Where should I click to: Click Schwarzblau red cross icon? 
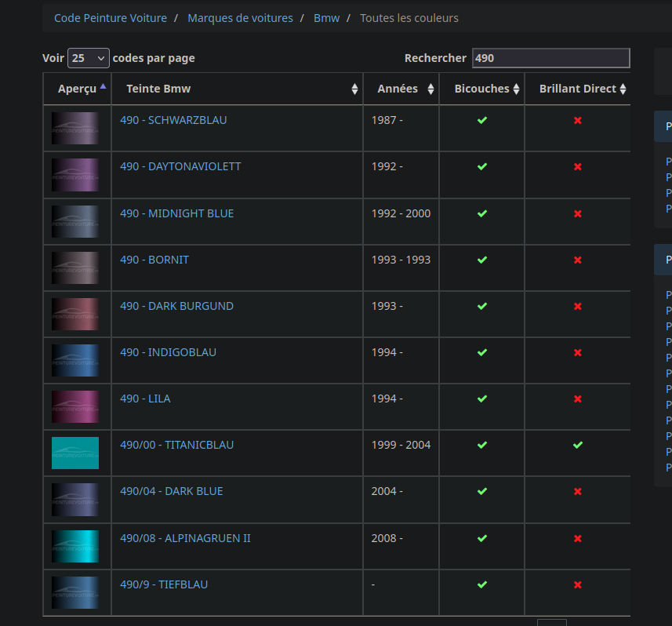coord(578,121)
